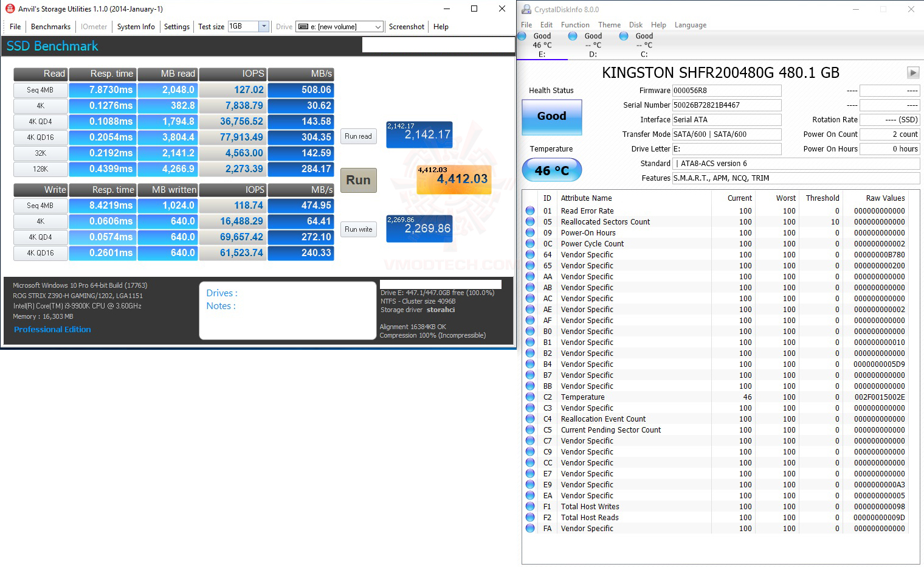The image size is (924, 567).
Task: Click the status orb for attribute ID 64
Action: pos(530,255)
